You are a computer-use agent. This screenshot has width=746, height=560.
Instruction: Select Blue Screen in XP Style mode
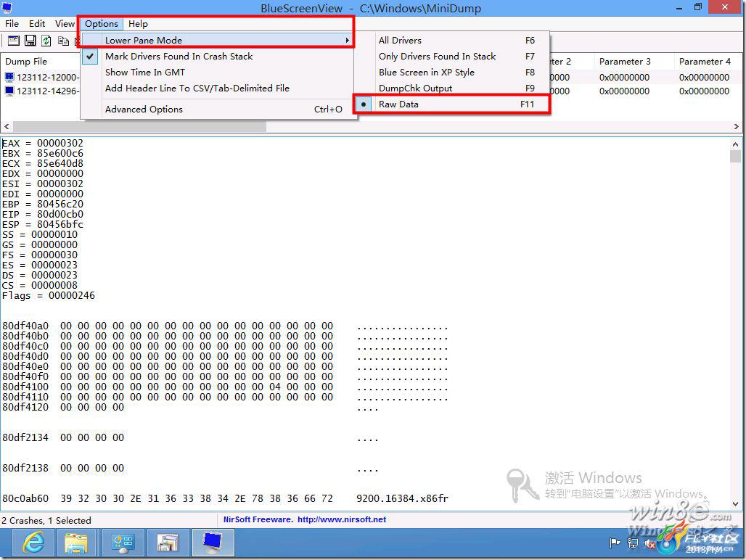tap(452, 73)
